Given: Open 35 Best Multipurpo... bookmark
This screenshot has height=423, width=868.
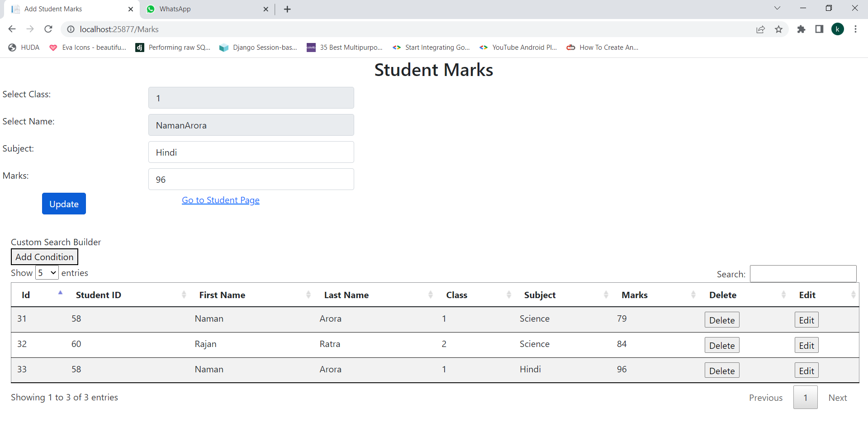Looking at the screenshot, I should (x=345, y=48).
